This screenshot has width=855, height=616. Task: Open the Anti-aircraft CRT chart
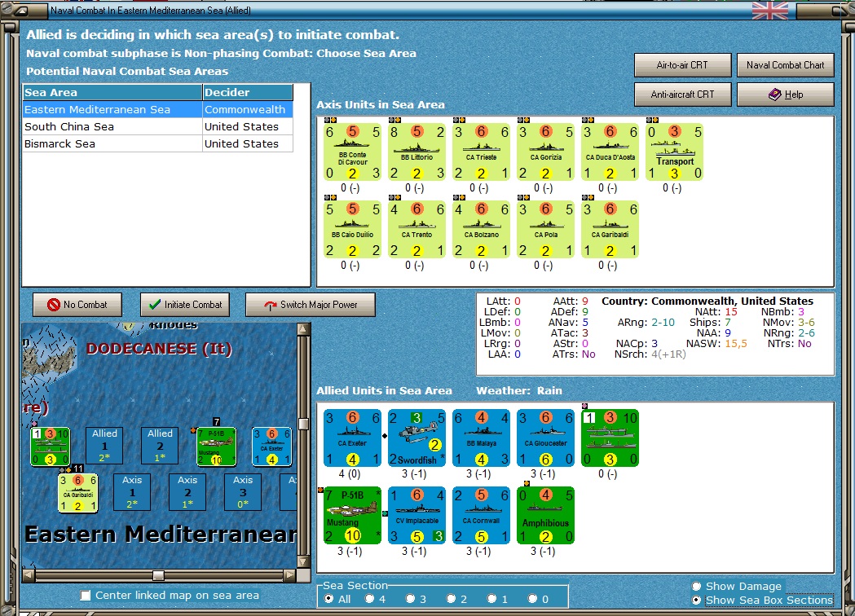(x=682, y=95)
